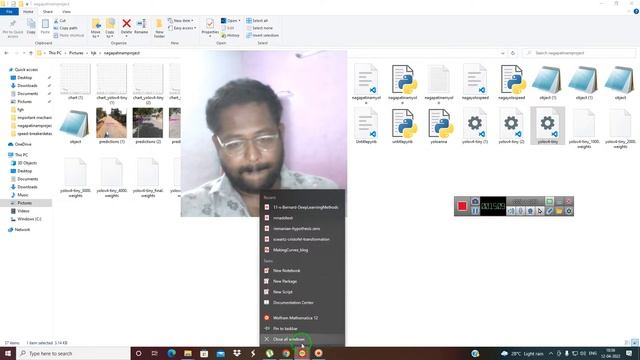Expand the Open button dropdown arrow
This screenshot has height=360, width=640.
(239, 20)
